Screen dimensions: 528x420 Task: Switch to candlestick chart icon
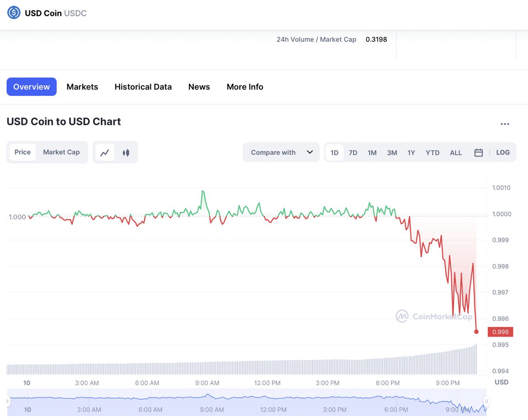(x=126, y=152)
